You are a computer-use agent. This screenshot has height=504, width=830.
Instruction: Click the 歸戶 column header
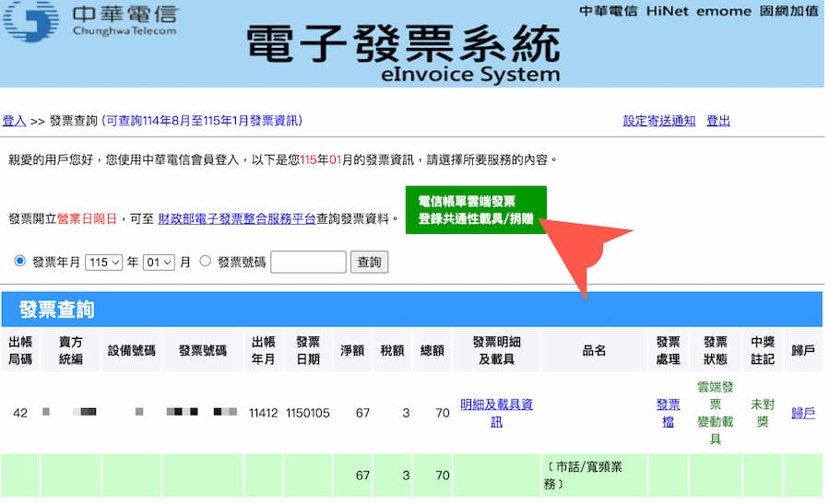click(803, 351)
